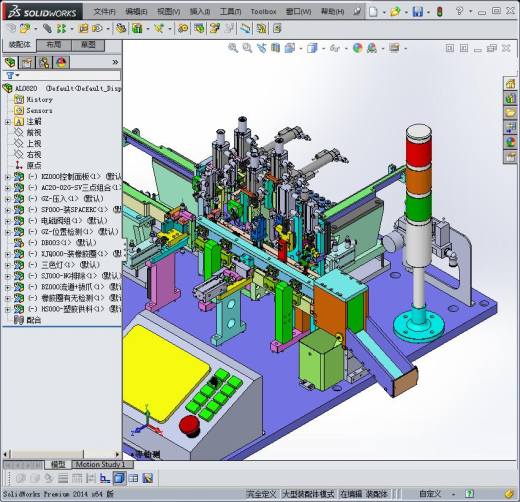Click the green help icon in status bar

[x=469, y=494]
